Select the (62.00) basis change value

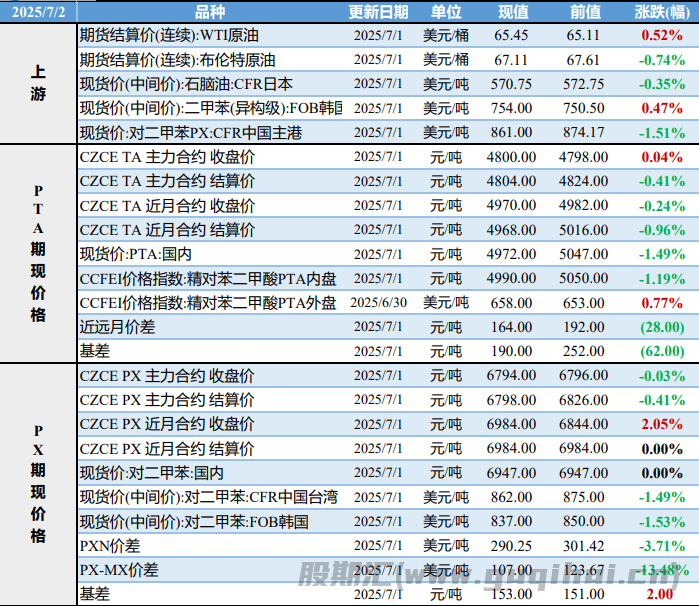661,351
